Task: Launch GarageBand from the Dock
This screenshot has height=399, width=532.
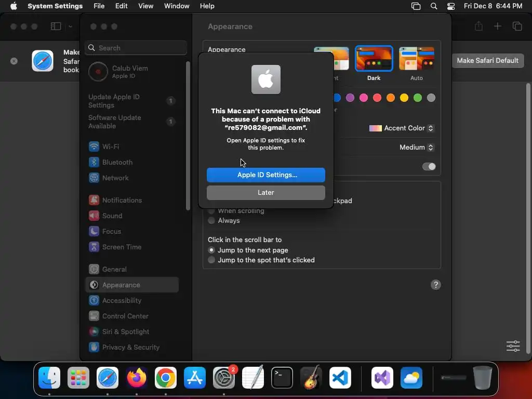Action: [x=311, y=378]
